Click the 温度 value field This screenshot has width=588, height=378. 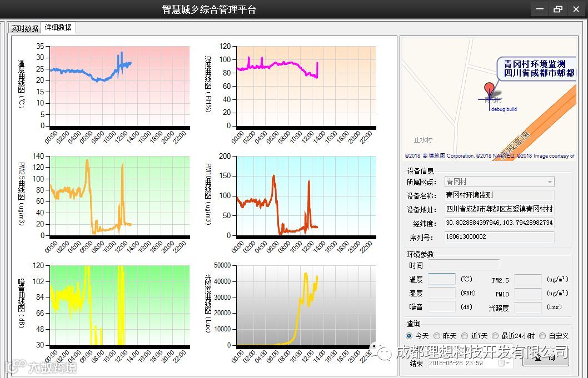click(x=442, y=279)
